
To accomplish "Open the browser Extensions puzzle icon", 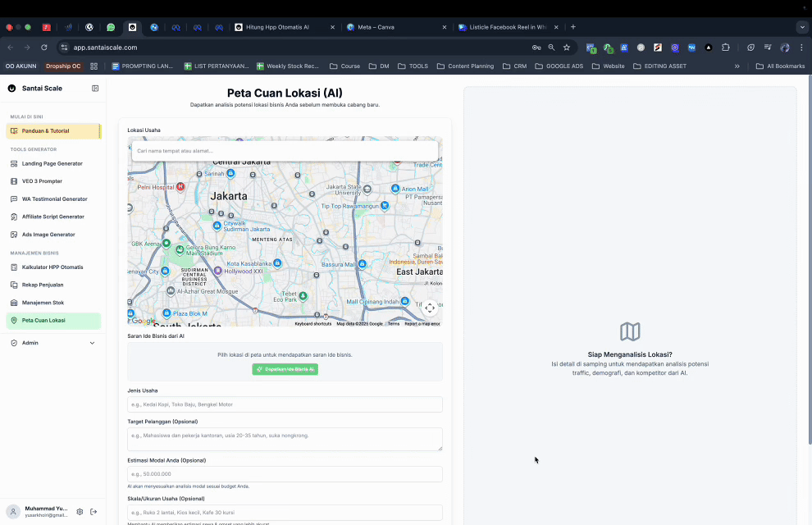I will [x=726, y=48].
